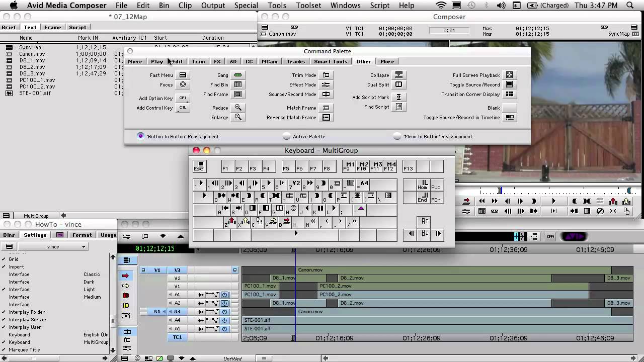Open the timeline fast menu at bottom-left
This screenshot has width=644, height=362.
click(x=125, y=358)
